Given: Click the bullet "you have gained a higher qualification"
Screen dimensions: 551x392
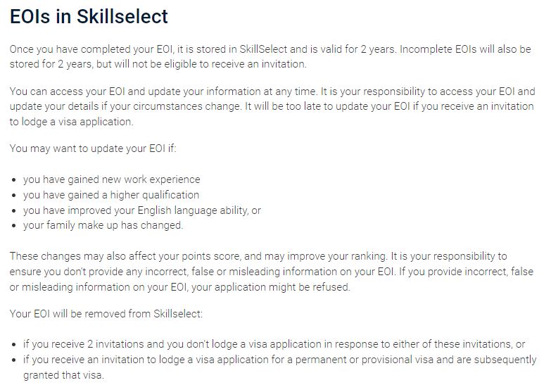Looking at the screenshot, I should pos(110,195).
